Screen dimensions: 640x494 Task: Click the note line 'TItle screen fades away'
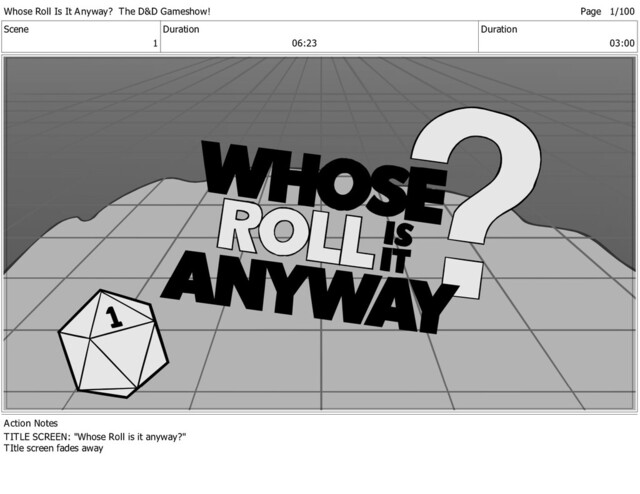[53, 448]
